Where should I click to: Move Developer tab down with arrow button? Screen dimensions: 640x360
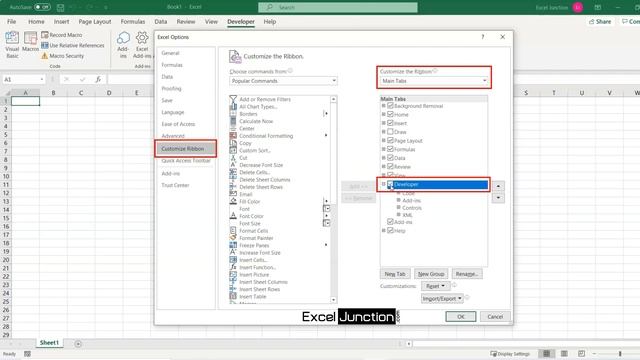[x=498, y=198]
